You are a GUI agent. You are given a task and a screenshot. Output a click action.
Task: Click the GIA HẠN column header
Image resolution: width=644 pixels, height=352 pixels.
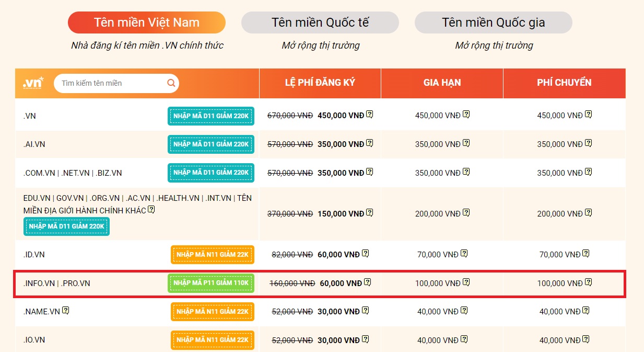[442, 83]
